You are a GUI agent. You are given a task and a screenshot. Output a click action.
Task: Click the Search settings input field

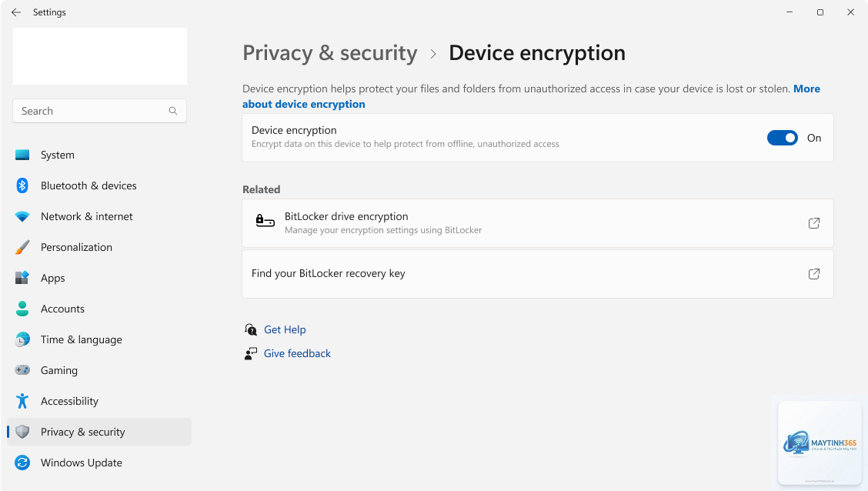pos(99,111)
